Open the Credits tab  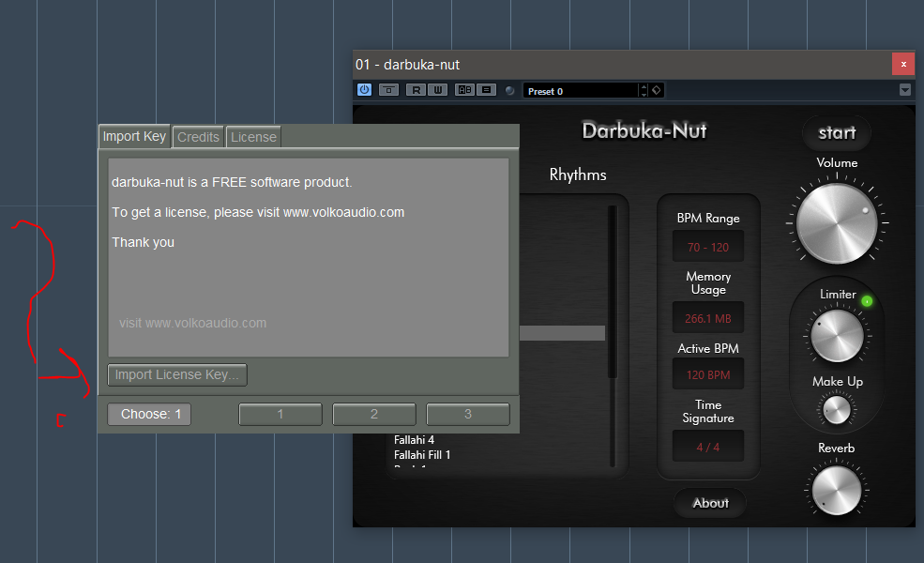(x=198, y=137)
